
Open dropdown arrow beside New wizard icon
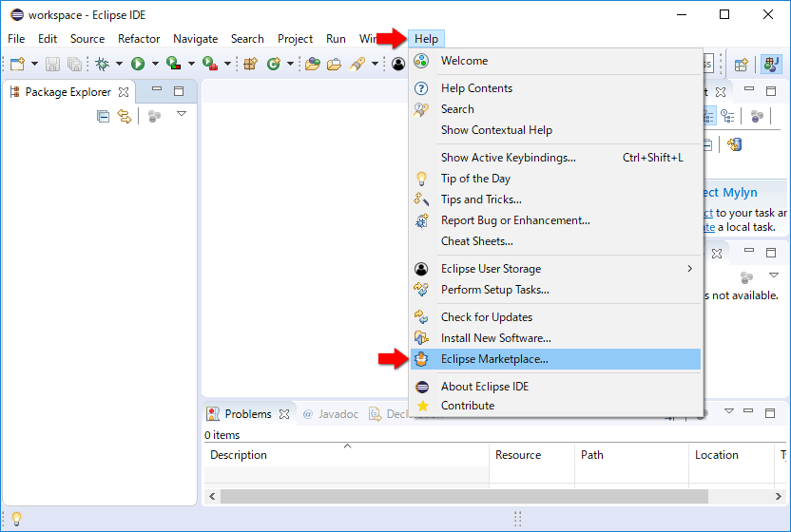coord(34,64)
